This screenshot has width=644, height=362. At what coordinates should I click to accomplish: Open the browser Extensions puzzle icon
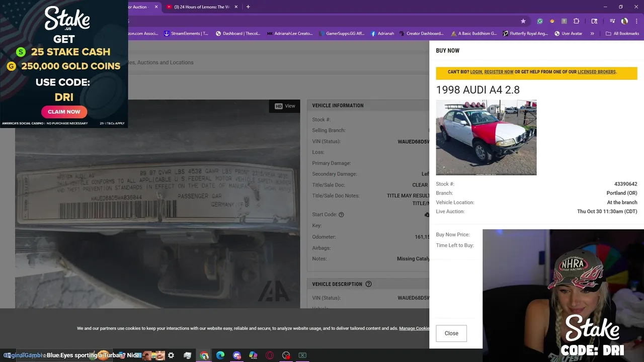(577, 21)
